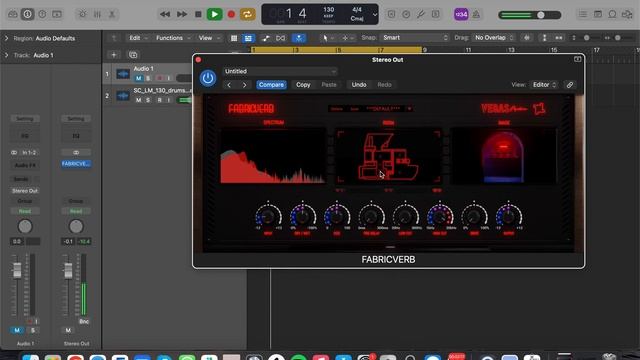The width and height of the screenshot is (640, 360).
Task: Open the View Editor dropdown
Action: click(544, 85)
